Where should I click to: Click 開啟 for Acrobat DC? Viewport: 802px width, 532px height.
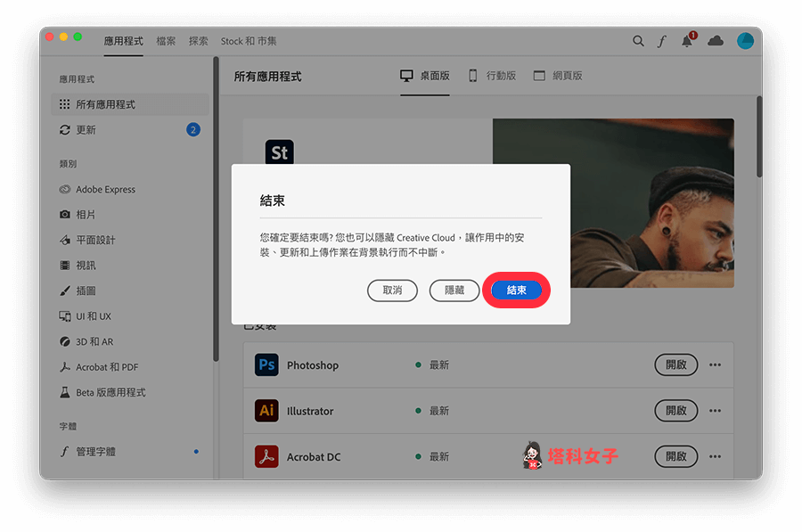[x=676, y=456]
